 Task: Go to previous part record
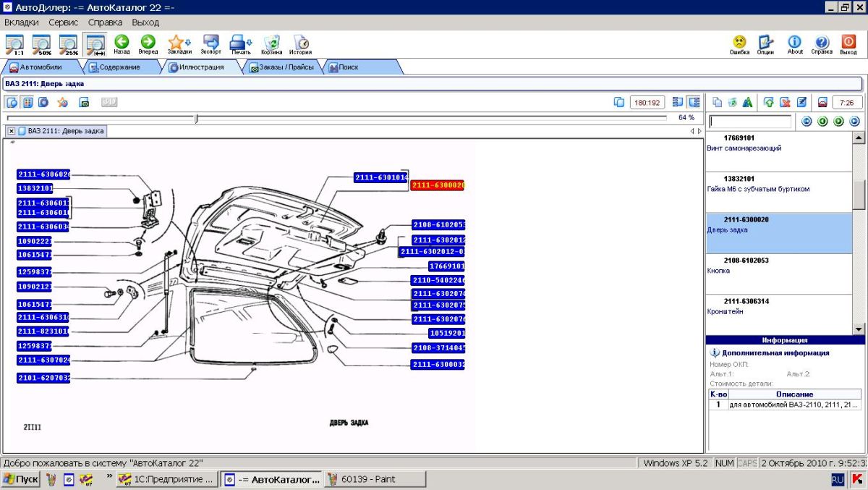tap(822, 121)
